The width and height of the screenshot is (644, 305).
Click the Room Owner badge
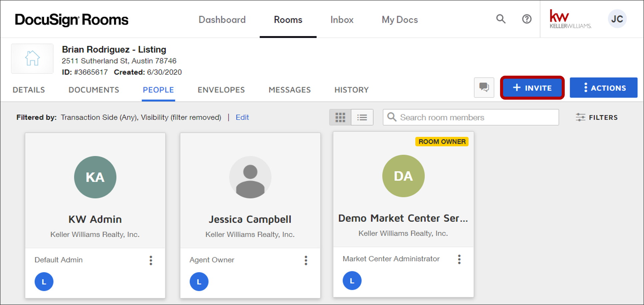[x=442, y=142]
